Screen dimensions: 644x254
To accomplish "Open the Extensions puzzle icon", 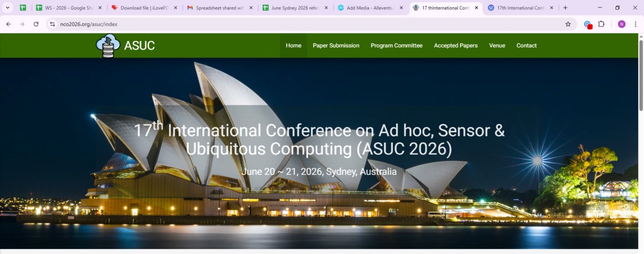I will click(x=601, y=24).
